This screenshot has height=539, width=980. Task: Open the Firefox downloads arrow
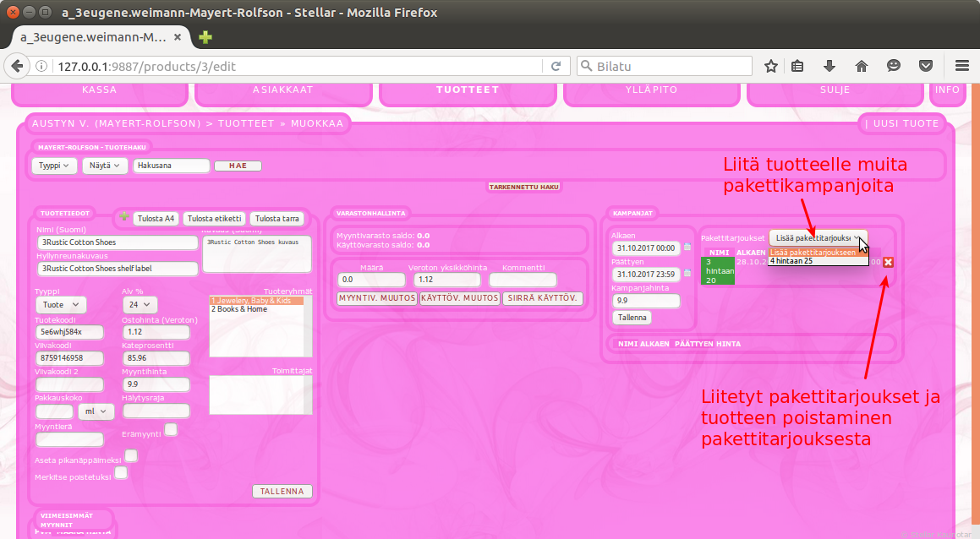pos(829,66)
